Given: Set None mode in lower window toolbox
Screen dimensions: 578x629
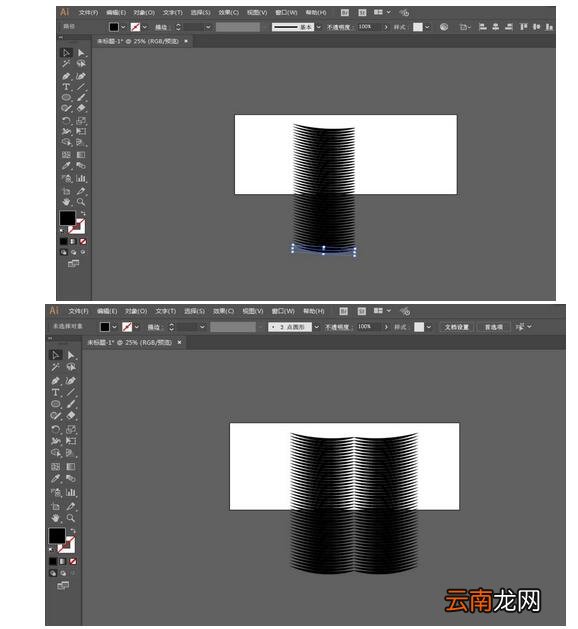Looking at the screenshot, I should [73, 561].
